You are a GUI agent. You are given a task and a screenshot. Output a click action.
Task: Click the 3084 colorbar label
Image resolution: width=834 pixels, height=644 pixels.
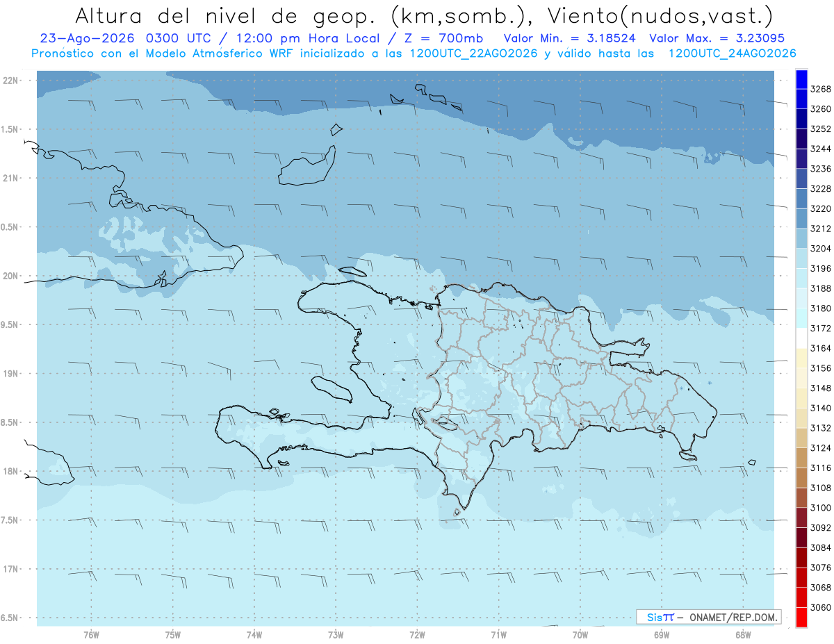coord(821,547)
